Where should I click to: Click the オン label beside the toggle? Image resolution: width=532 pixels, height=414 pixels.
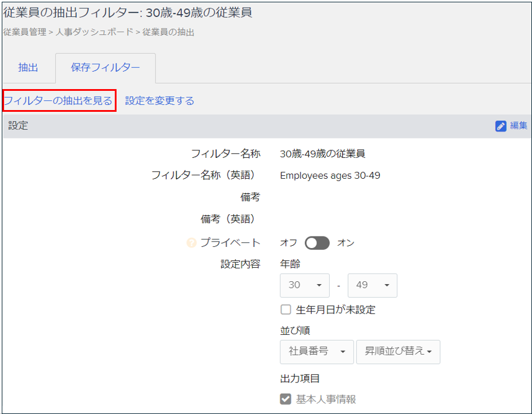click(x=346, y=243)
